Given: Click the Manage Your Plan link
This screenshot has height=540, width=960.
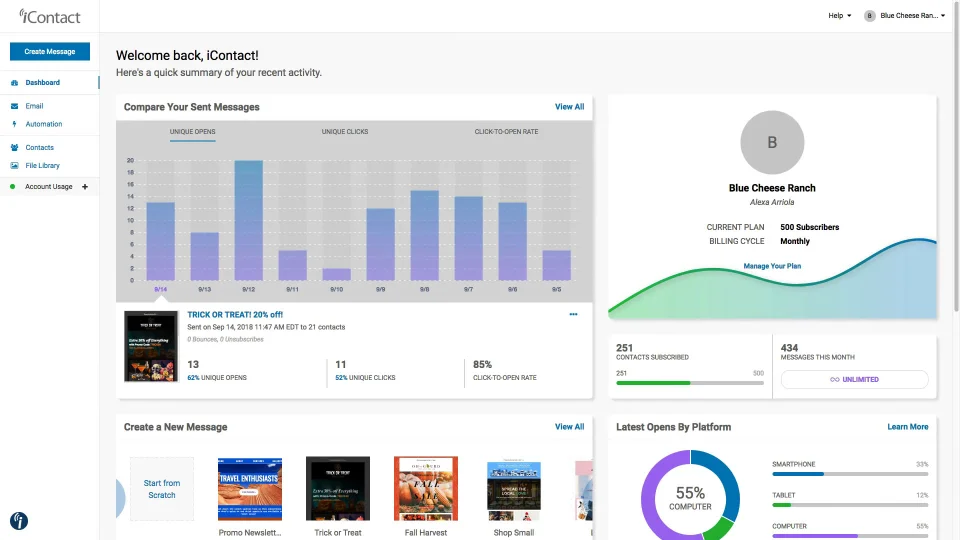Looking at the screenshot, I should [772, 266].
